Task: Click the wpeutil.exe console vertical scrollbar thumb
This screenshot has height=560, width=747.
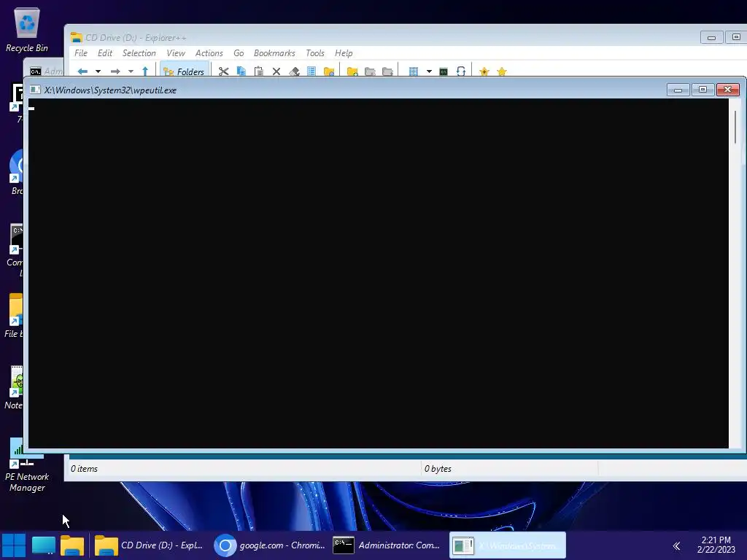Action: [x=735, y=127]
